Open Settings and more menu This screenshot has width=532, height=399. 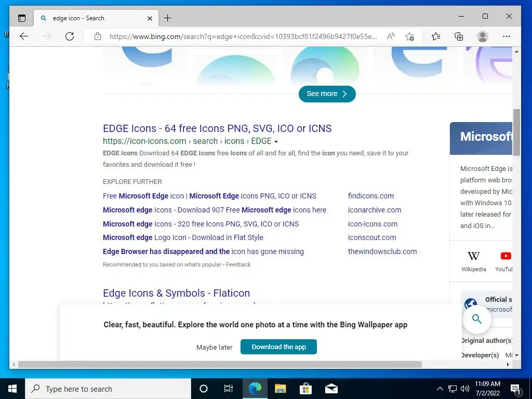(506, 36)
